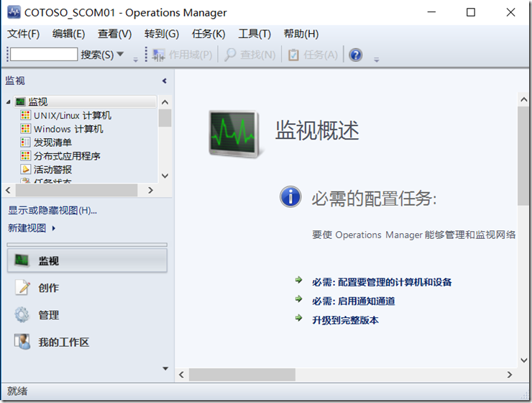Click the 活动警报 alert view icon
Screen dimensions: 532x403
(x=25, y=169)
